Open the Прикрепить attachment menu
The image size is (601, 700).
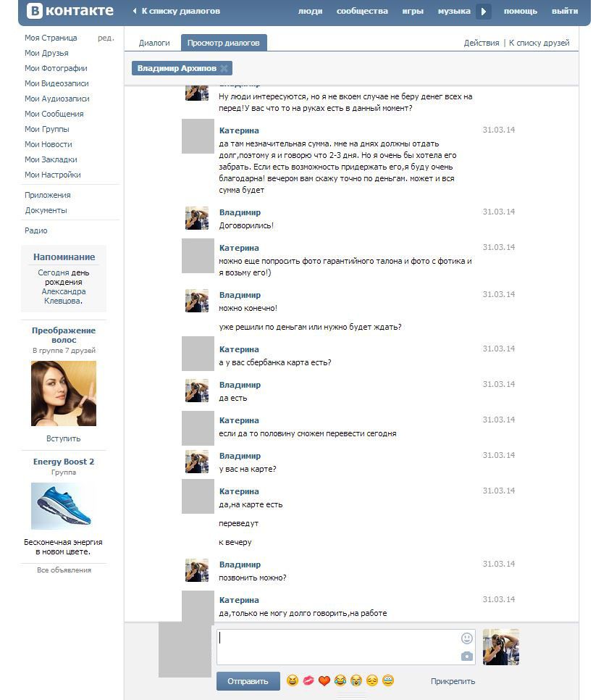click(x=453, y=681)
